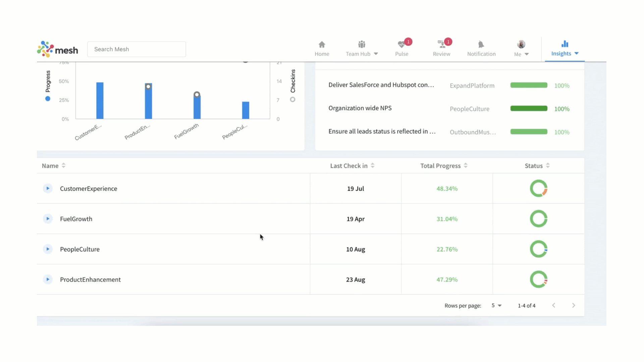
Task: Open the Me menu arrow
Action: click(x=527, y=54)
